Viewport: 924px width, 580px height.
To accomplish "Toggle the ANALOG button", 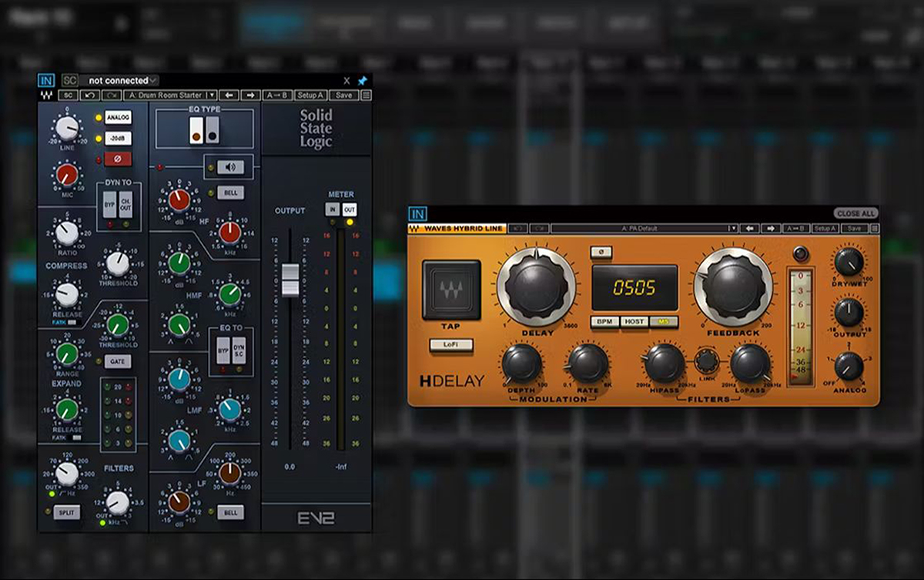I will (x=118, y=117).
